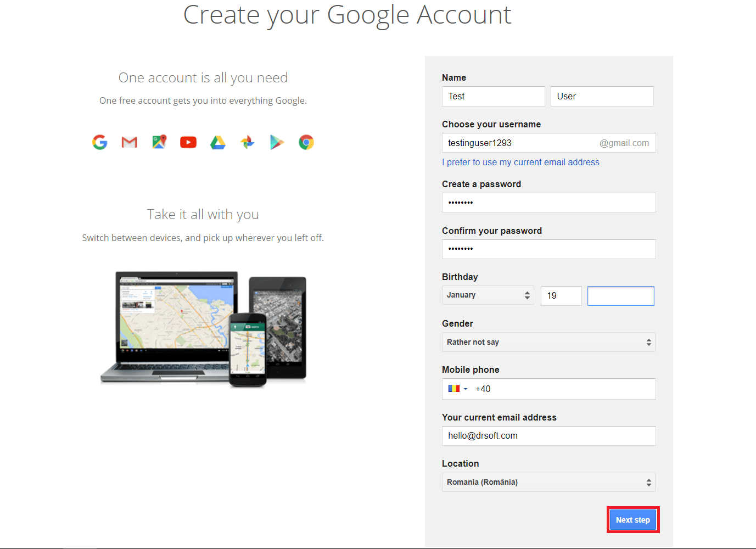The image size is (756, 549).
Task: Open the Romania flag country code selector
Action: (x=458, y=389)
